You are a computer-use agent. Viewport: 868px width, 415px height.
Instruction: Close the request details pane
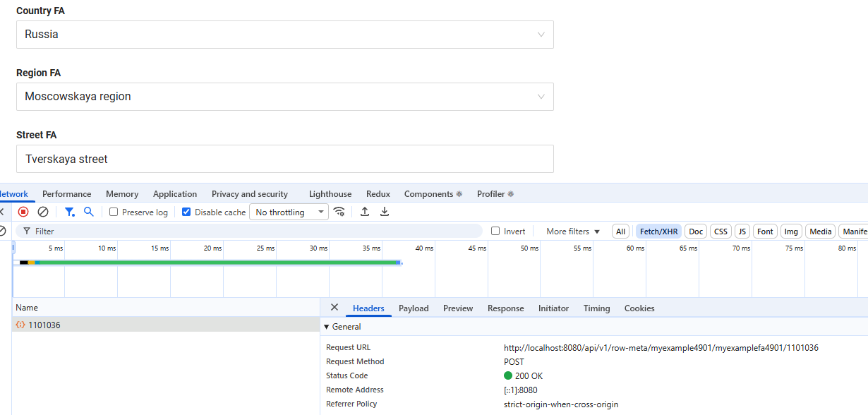pyautogui.click(x=334, y=308)
